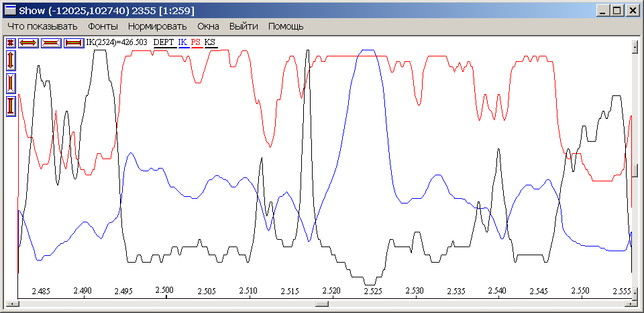Click the vertical stretch double-arrow icon
This screenshot has height=313, width=644.
[x=11, y=60]
